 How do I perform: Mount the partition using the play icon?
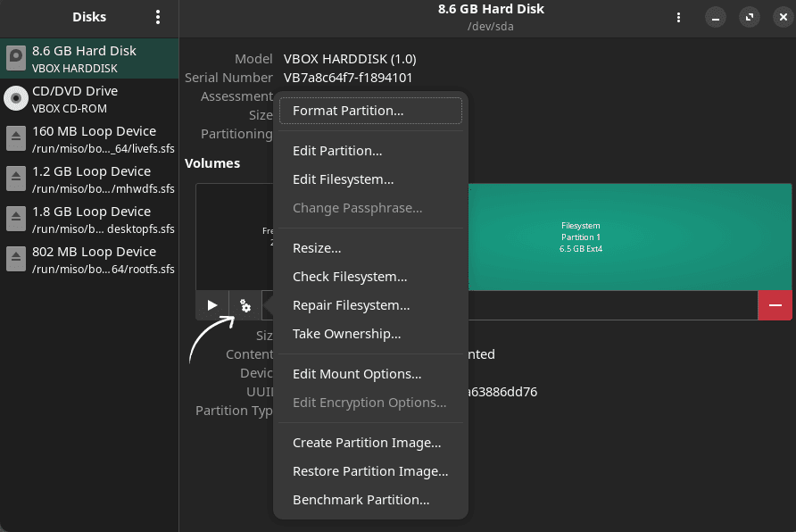coord(211,304)
